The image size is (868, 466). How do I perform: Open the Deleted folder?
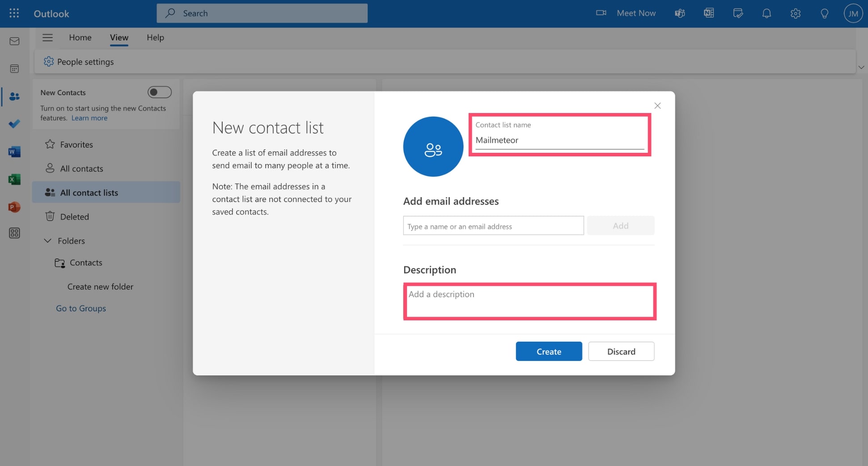[106, 217]
